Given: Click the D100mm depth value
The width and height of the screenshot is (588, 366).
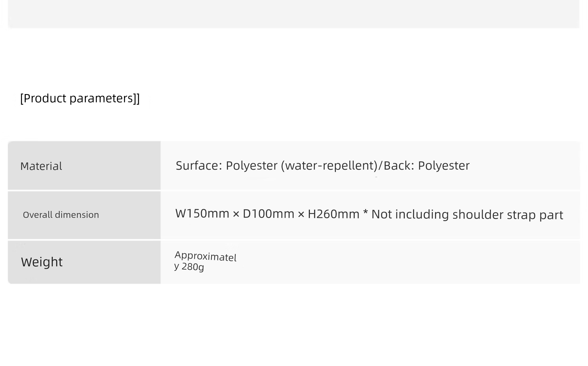Looking at the screenshot, I should tap(268, 214).
